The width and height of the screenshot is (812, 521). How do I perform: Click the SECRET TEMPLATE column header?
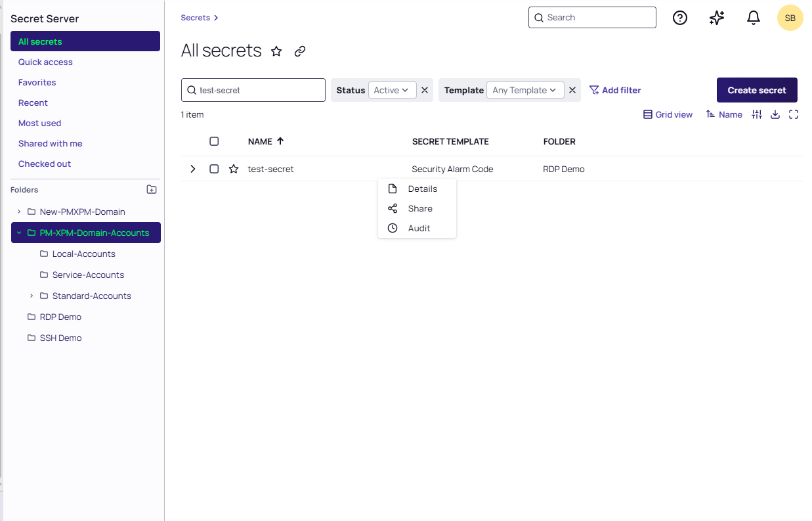point(450,141)
